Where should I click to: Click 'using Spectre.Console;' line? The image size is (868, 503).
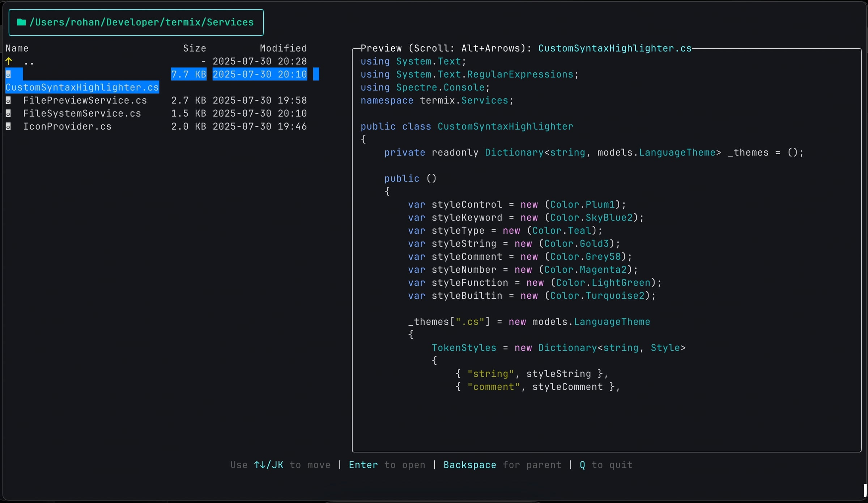(x=425, y=87)
